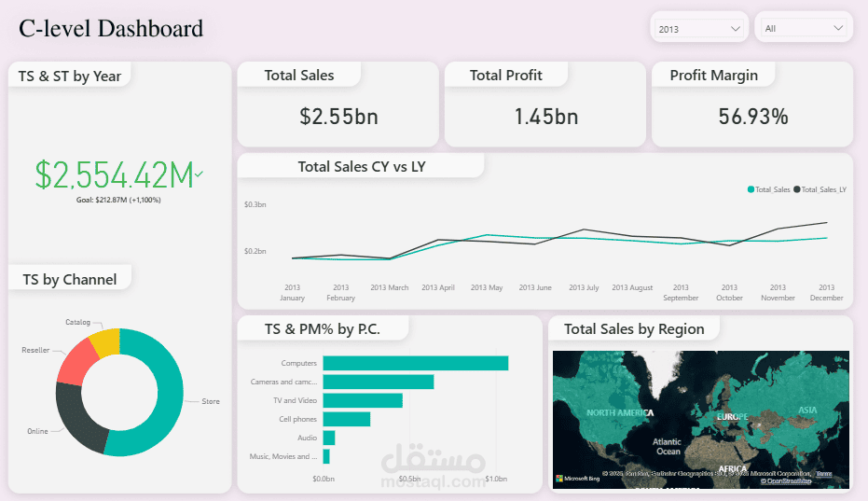Click the 2013 March axis label
The height and width of the screenshot is (501, 868).
point(390,287)
